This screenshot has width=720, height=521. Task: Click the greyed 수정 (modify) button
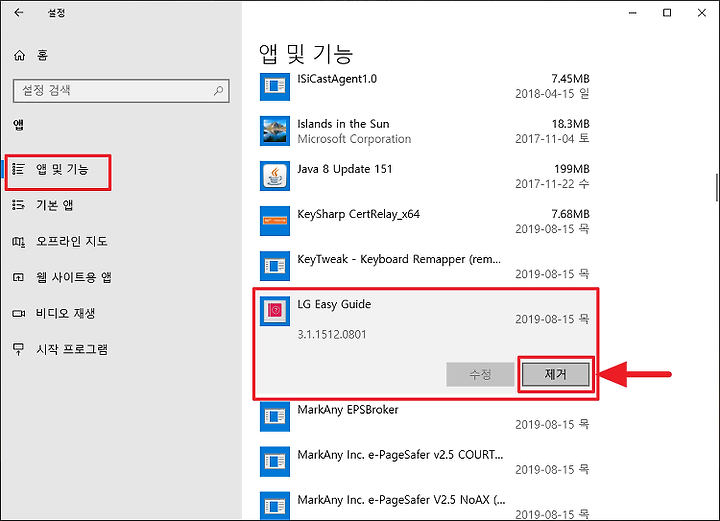pos(480,375)
